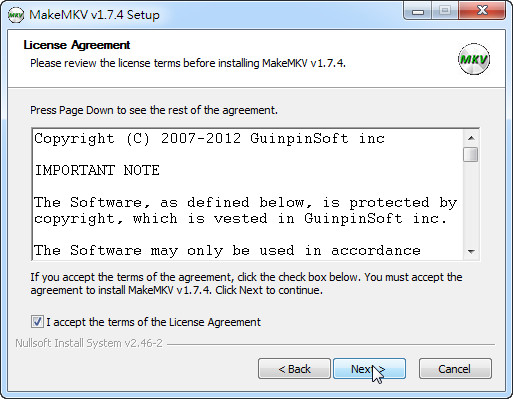Click the 'Press Page Down' instruction text
The image size is (513, 399).
click(x=154, y=110)
